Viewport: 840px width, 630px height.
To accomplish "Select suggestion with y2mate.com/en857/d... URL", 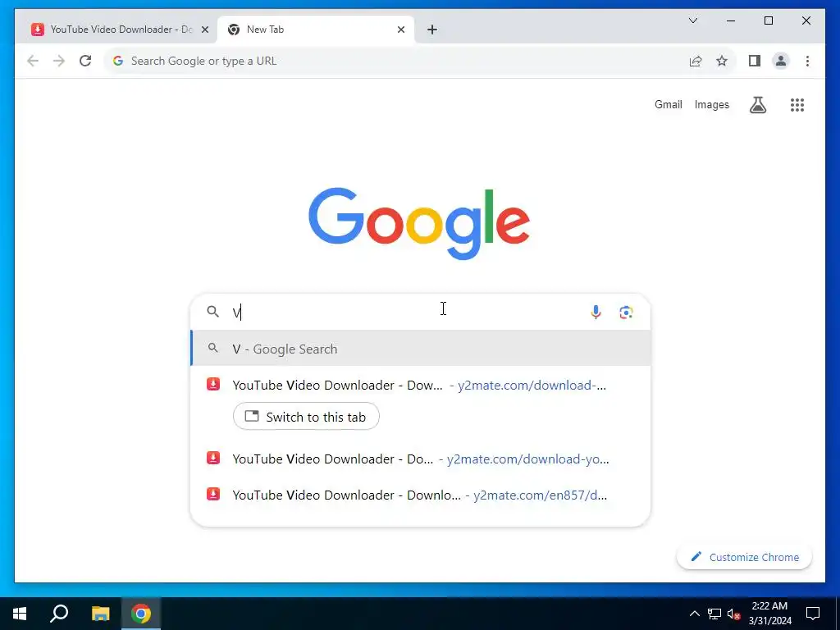I will (421, 495).
